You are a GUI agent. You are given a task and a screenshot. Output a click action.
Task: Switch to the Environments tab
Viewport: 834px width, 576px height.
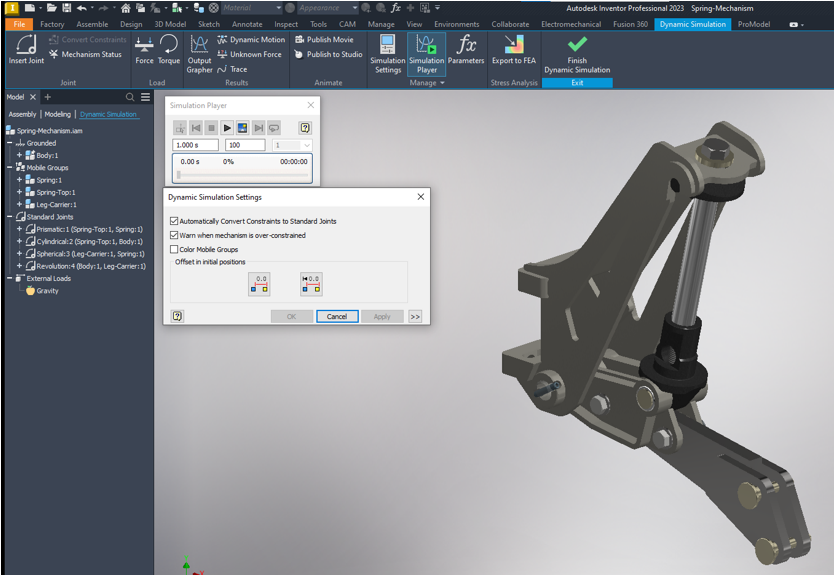pyautogui.click(x=456, y=24)
